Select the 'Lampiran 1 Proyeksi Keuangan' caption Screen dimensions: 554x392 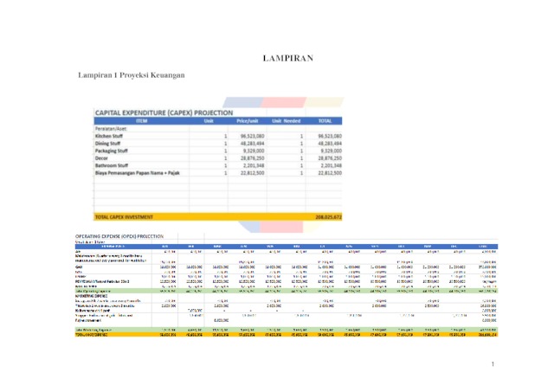coord(132,75)
